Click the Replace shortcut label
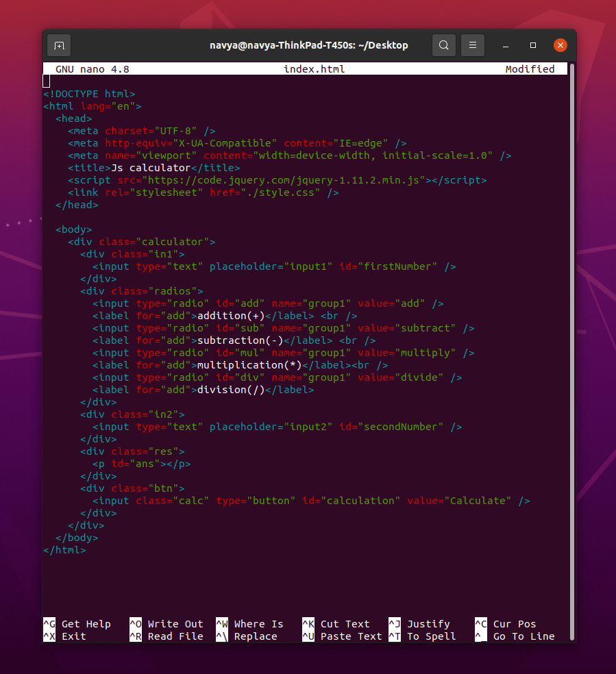This screenshot has height=674, width=616. (x=253, y=636)
